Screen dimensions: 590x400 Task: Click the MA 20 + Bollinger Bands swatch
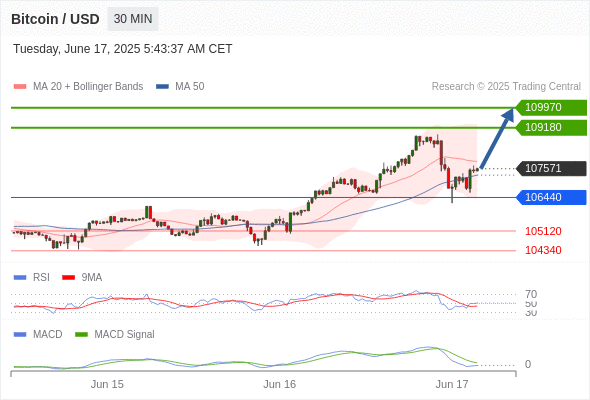pyautogui.click(x=20, y=87)
